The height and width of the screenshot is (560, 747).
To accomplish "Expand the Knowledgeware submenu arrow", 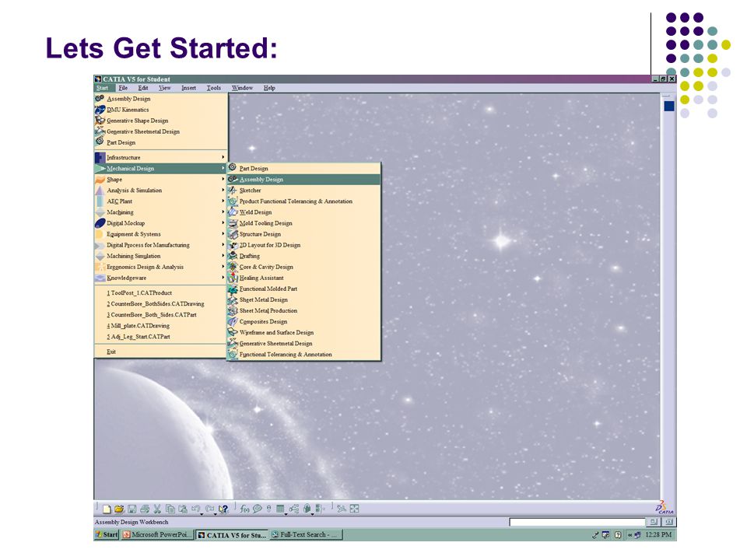I will (x=223, y=278).
